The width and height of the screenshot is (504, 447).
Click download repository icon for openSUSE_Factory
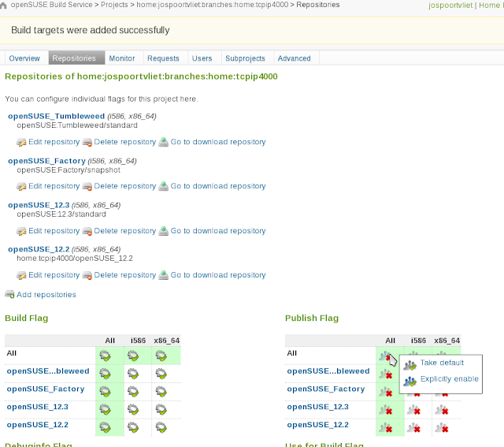coord(163,186)
